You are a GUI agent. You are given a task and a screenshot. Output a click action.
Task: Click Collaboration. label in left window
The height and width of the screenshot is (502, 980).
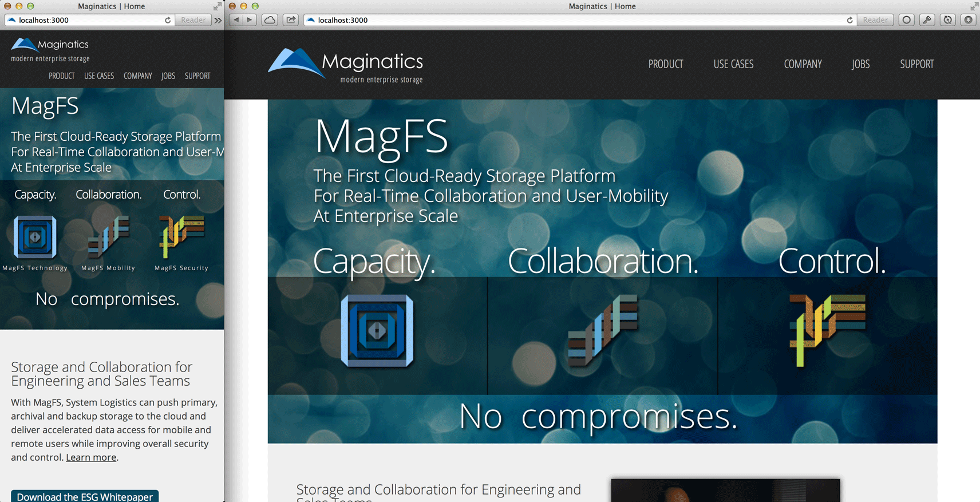click(x=108, y=195)
